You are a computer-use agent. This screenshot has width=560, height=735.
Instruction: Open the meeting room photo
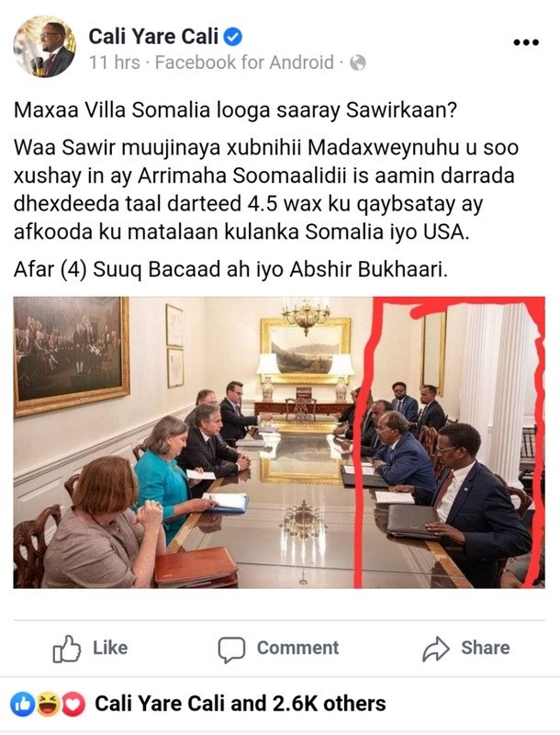tap(279, 442)
